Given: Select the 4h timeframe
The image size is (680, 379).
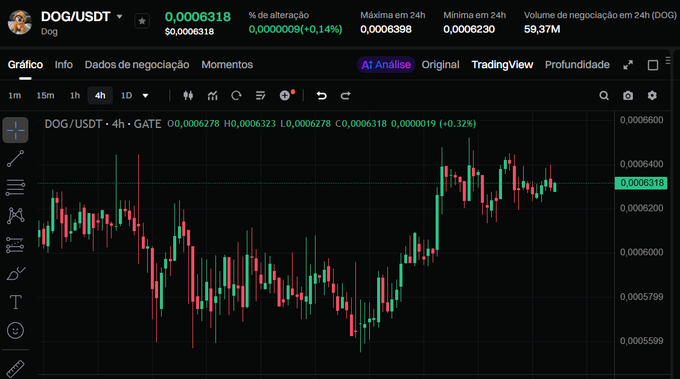Looking at the screenshot, I should (x=100, y=95).
